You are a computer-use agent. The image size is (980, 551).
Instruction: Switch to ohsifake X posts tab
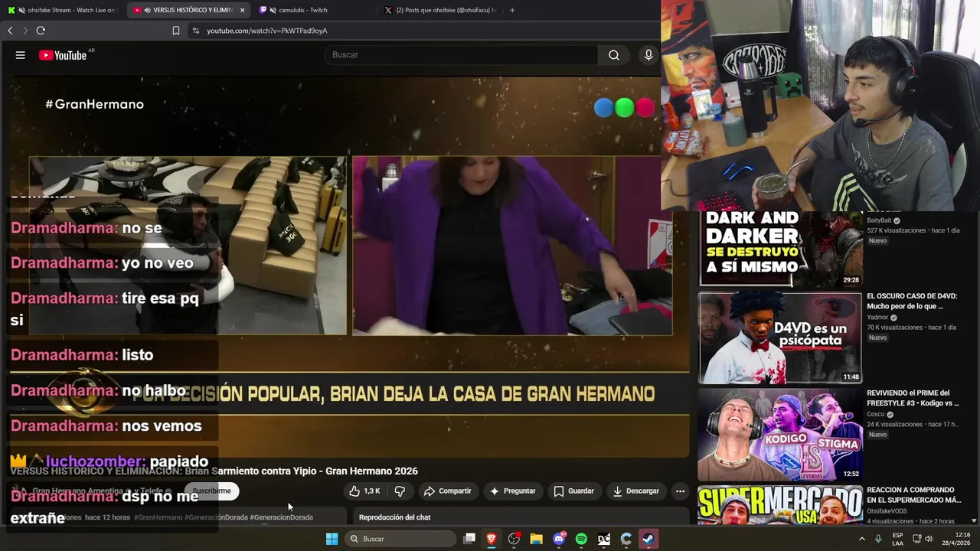click(x=440, y=10)
